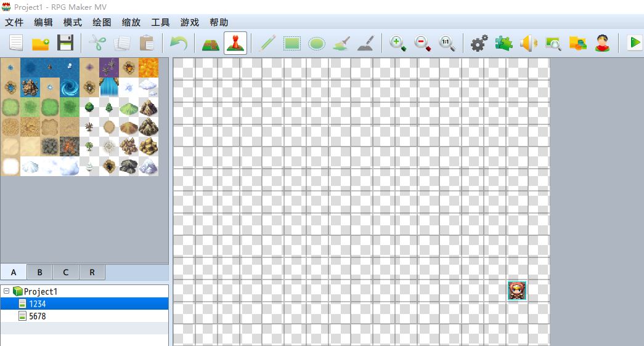The height and width of the screenshot is (346, 644).
Task: Click the Zoom In magnifier
Action: (x=398, y=43)
